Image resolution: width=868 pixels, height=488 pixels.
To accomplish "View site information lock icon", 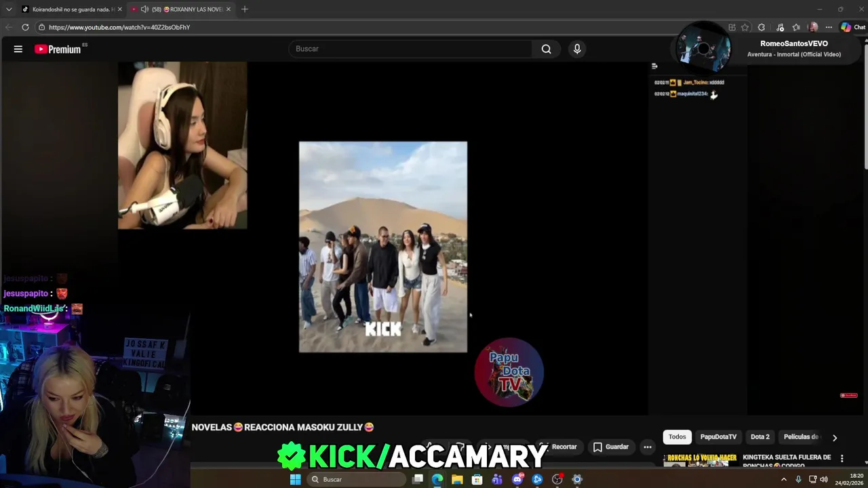I will (42, 27).
